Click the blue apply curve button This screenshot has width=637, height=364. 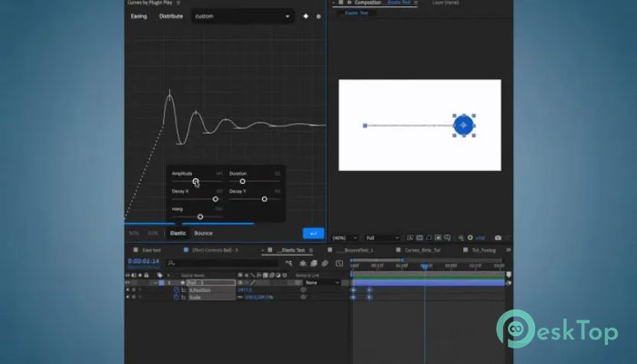(313, 234)
